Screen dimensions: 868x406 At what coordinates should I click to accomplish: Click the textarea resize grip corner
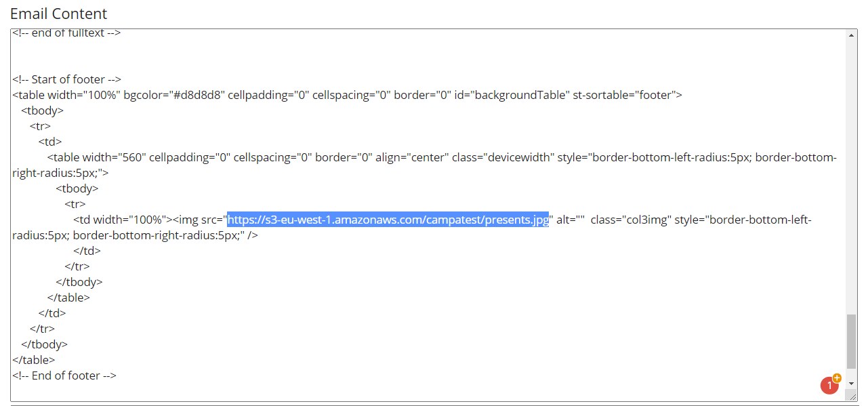852,396
